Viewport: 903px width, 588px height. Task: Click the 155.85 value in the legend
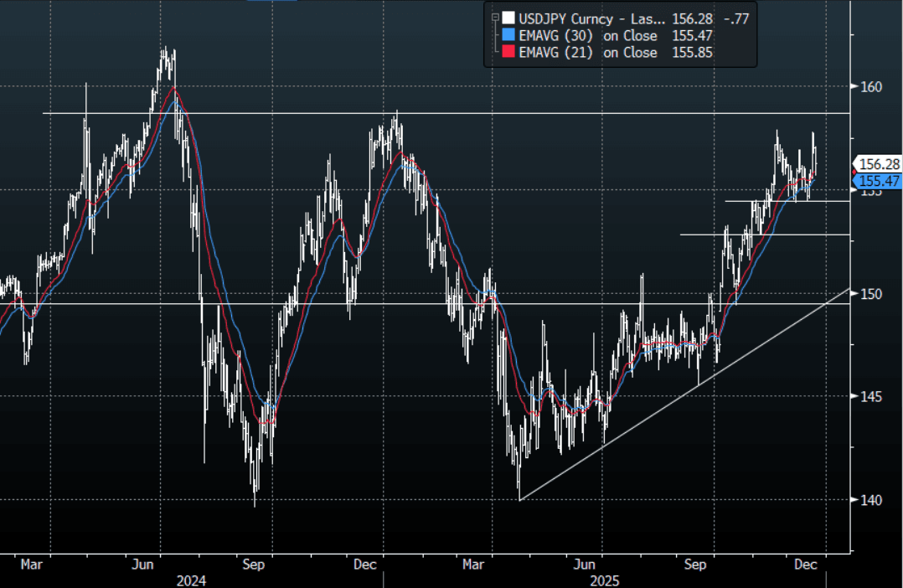click(692, 53)
